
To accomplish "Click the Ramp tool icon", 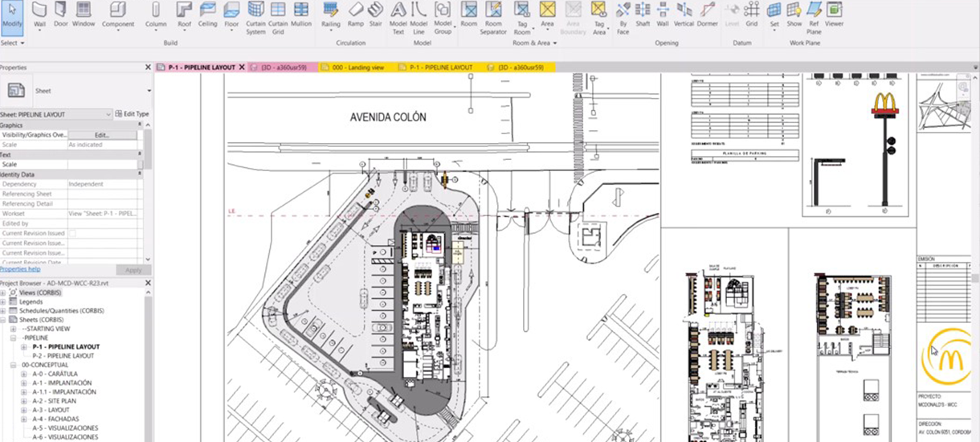I will (x=357, y=14).
